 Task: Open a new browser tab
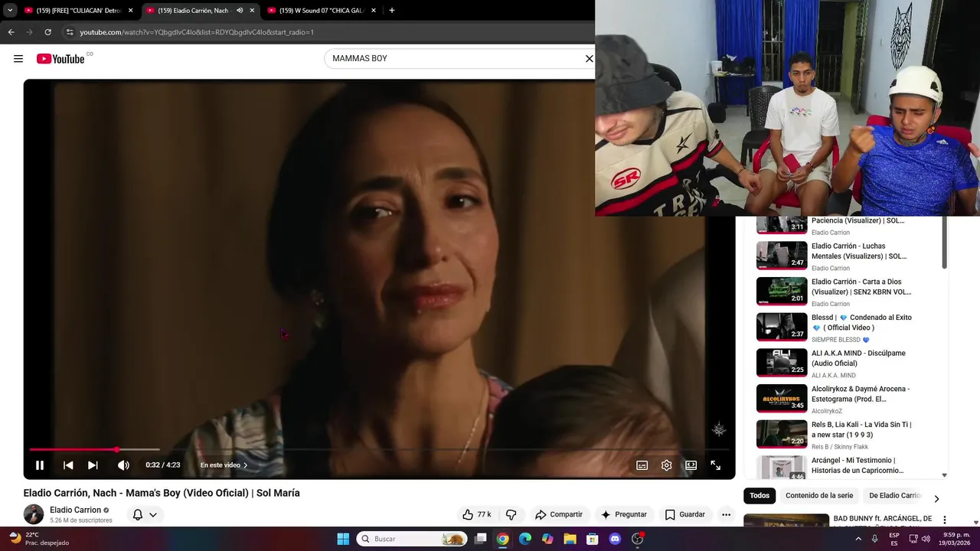coord(392,11)
